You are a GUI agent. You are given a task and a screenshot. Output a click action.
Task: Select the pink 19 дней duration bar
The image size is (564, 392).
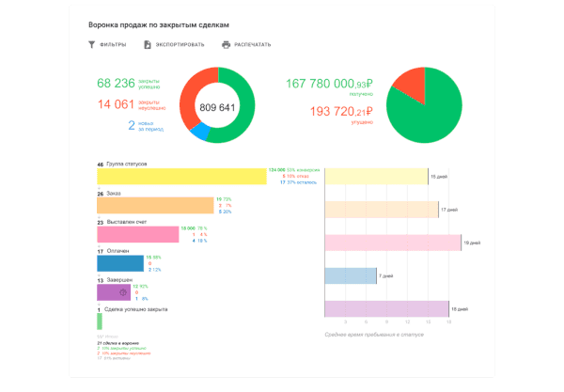391,243
